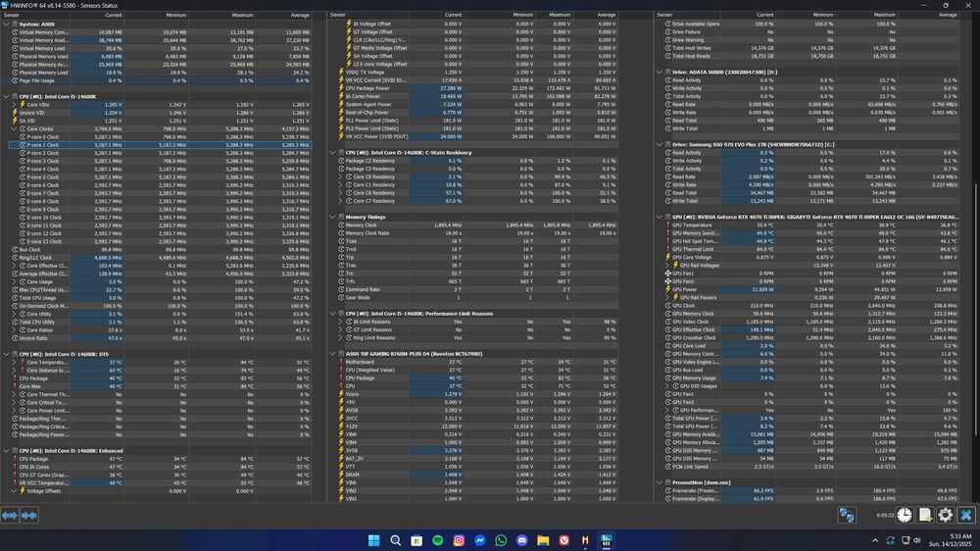Click lightning icon beside GPU Core Voltage
The height and width of the screenshot is (551, 980).
[x=668, y=257]
